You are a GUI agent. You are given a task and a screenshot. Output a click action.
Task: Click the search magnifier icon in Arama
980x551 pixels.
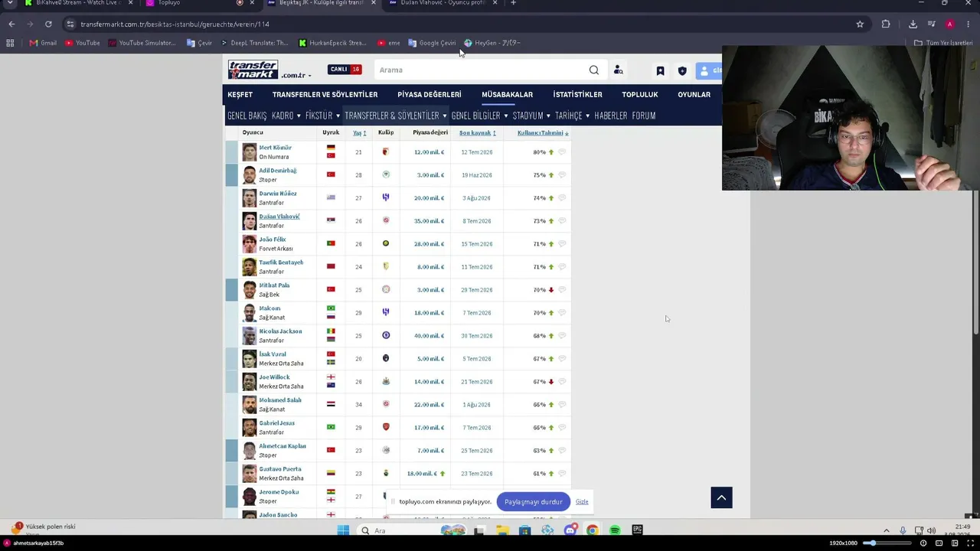594,70
